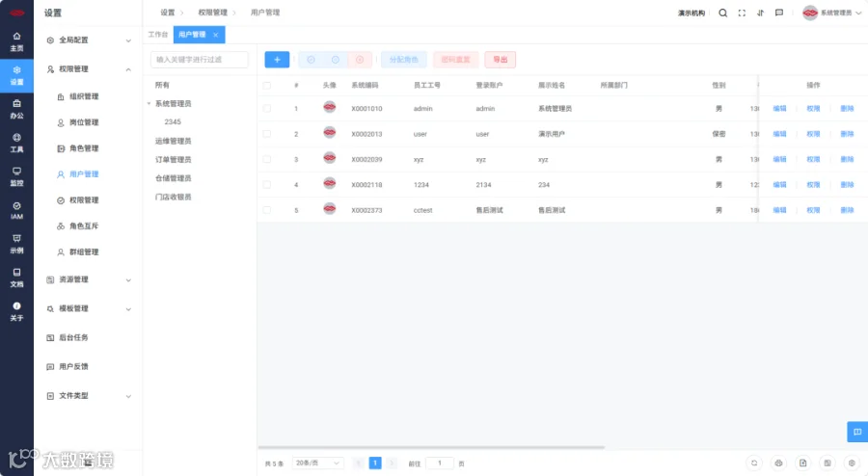Open the 文档 docs sidebar icon
The height and width of the screenshot is (476, 868).
[x=16, y=278]
